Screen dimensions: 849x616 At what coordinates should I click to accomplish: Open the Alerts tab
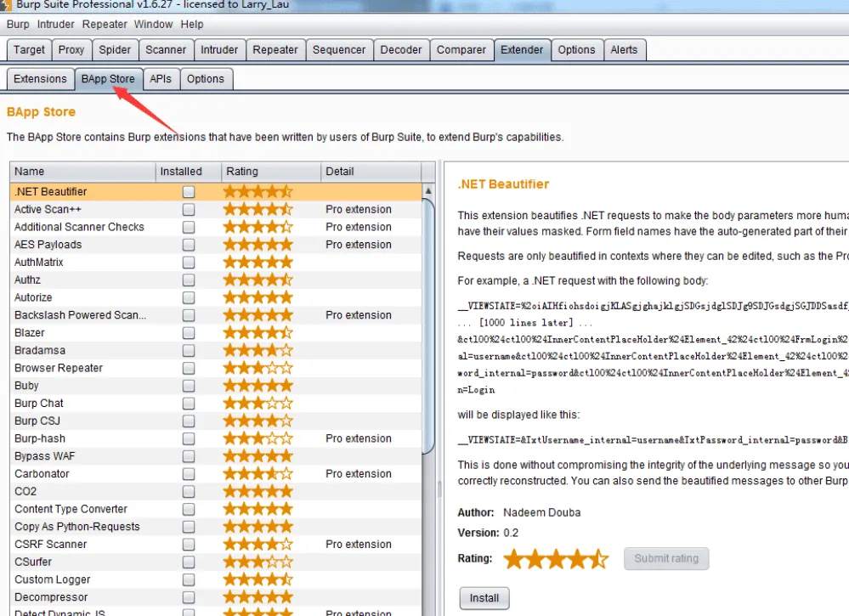pyautogui.click(x=625, y=50)
